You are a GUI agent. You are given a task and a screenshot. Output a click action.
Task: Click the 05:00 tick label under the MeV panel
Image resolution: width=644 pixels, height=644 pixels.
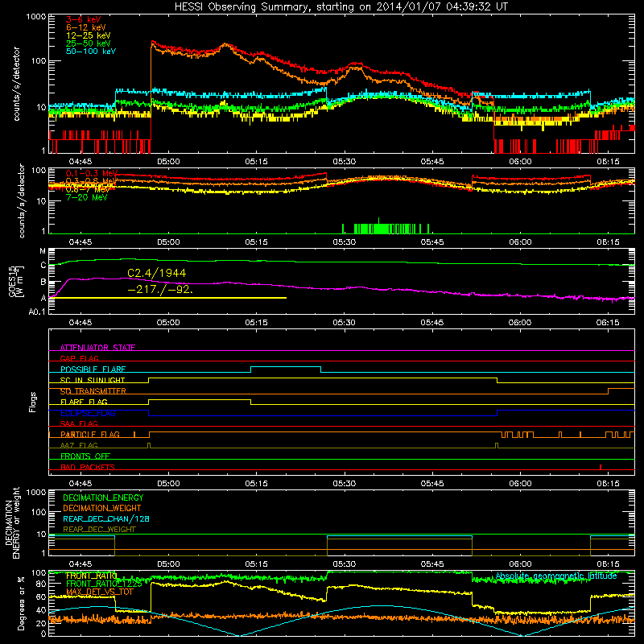coord(168,242)
